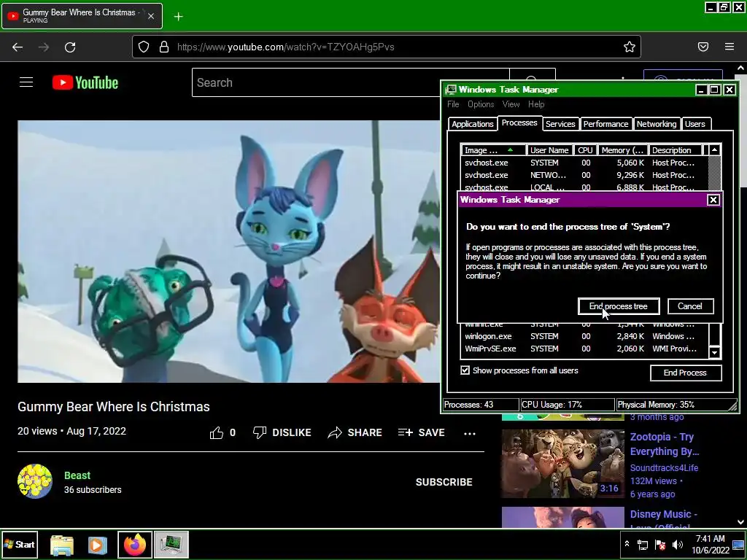The width and height of the screenshot is (747, 560).
Task: Open a new browser tab with plus
Action: click(x=178, y=17)
